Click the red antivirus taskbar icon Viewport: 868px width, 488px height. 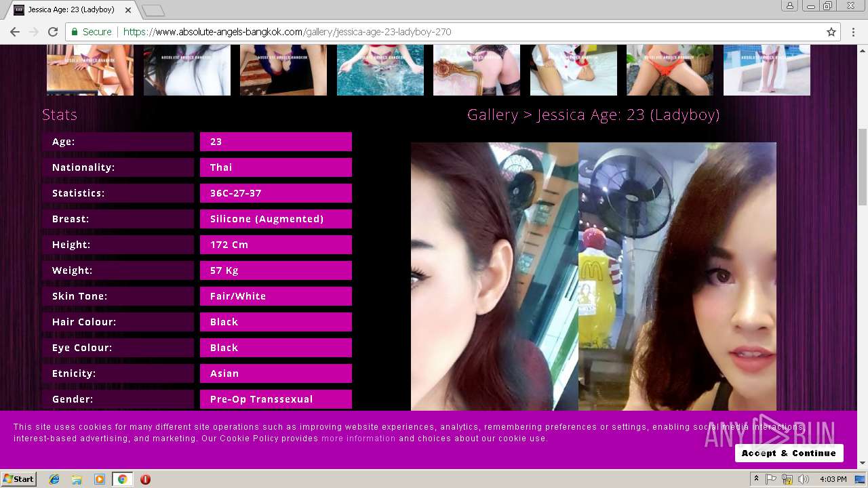click(145, 479)
